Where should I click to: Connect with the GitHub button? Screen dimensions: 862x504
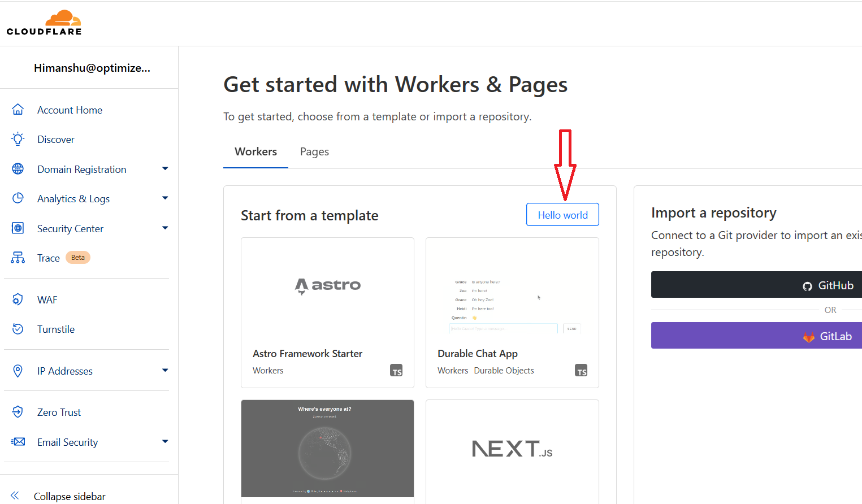coord(756,285)
